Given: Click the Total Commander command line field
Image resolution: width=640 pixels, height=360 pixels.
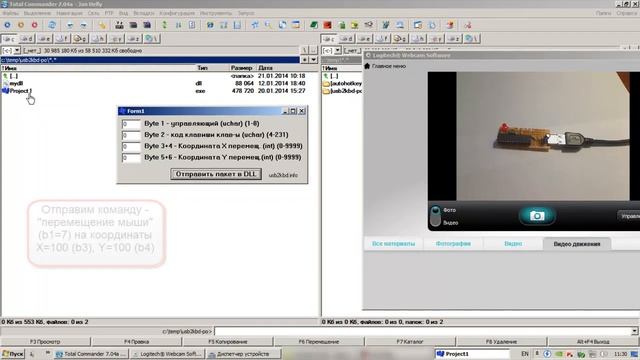Looking at the screenshot, I should [423, 331].
